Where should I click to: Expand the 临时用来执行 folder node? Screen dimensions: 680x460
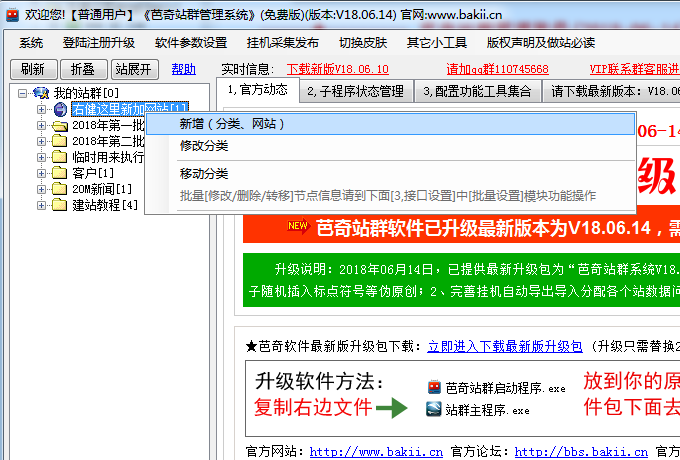pyautogui.click(x=42, y=157)
